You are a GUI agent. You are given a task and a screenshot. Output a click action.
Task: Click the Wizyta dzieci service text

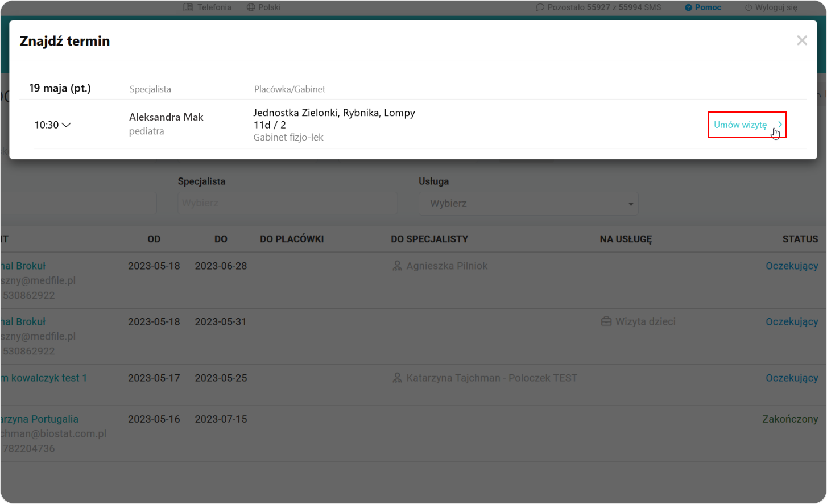[646, 321]
